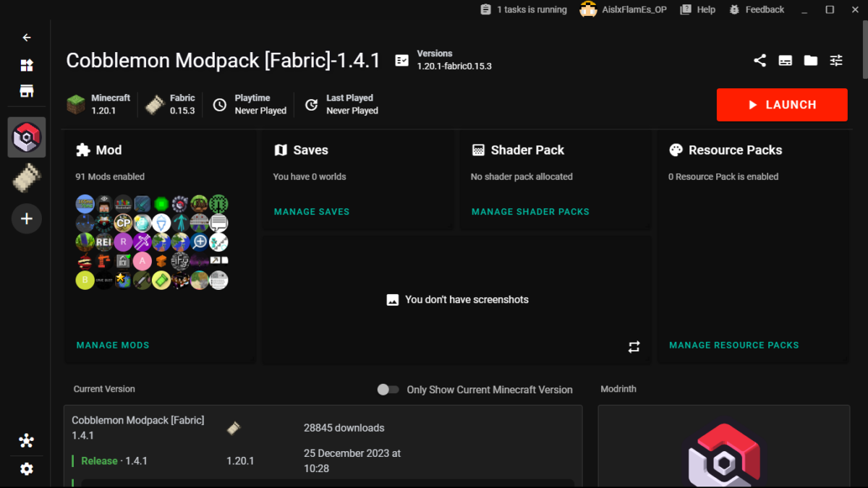Open Manage Saves

(312, 212)
